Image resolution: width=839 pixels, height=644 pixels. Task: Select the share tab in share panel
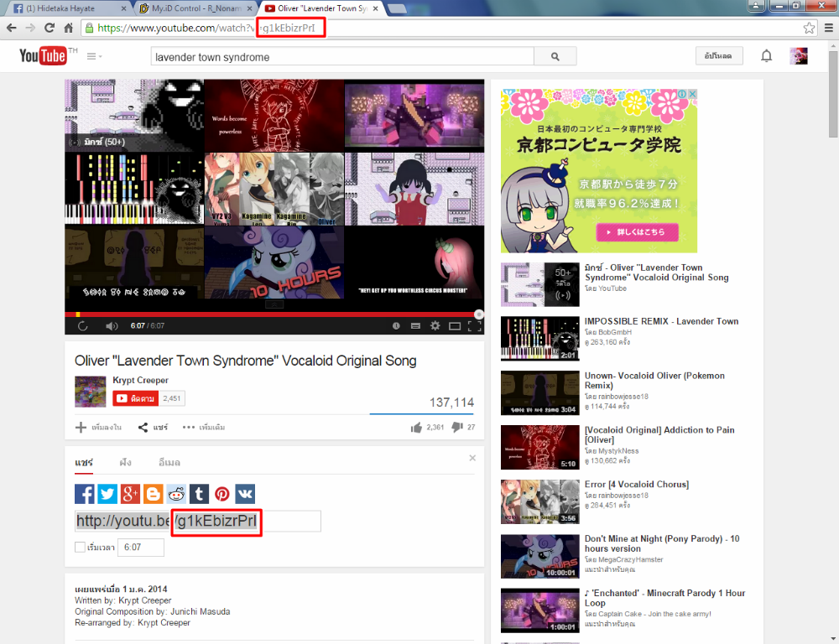coord(84,462)
